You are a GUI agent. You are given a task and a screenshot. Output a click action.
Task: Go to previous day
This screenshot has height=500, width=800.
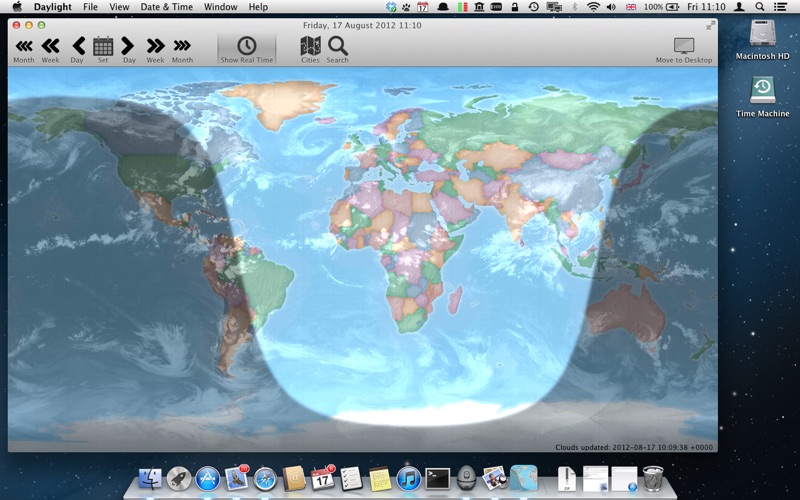pyautogui.click(x=77, y=46)
